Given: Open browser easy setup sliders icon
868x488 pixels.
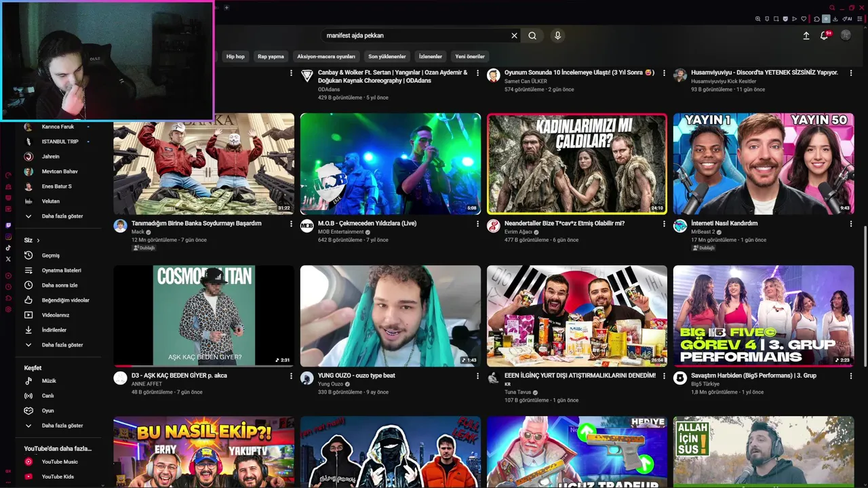Looking at the screenshot, I should [x=861, y=19].
